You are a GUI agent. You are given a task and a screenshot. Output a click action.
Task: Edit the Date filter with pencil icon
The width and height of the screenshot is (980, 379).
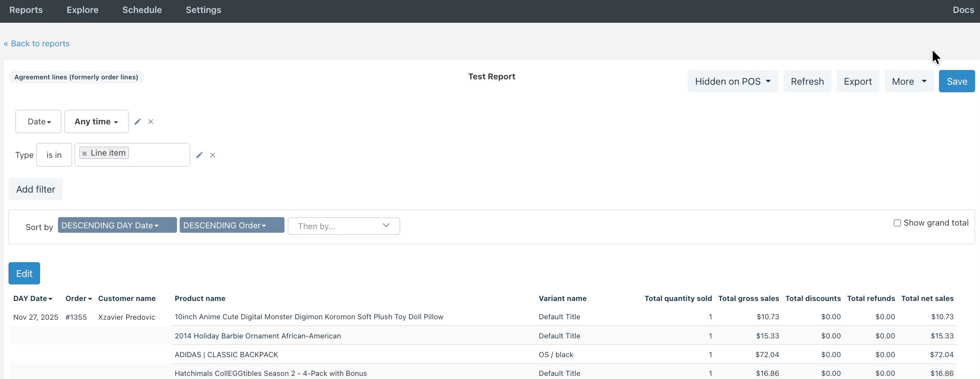point(138,122)
